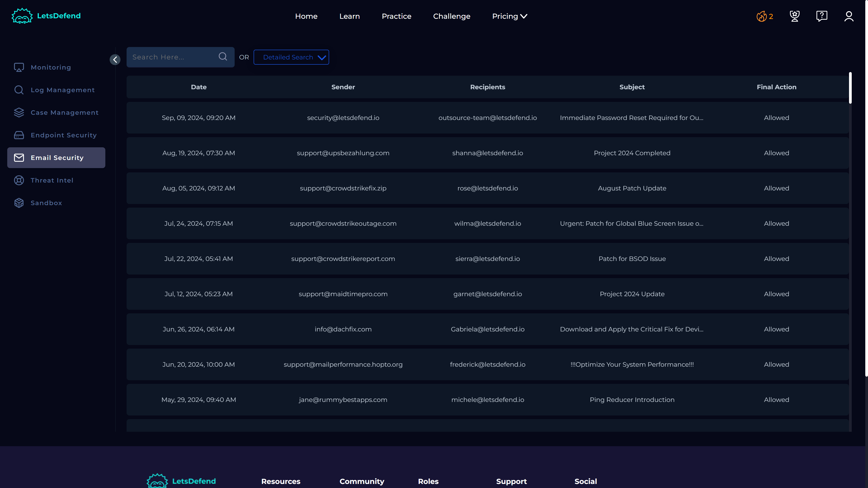Expand Detailed Search options

[292, 57]
